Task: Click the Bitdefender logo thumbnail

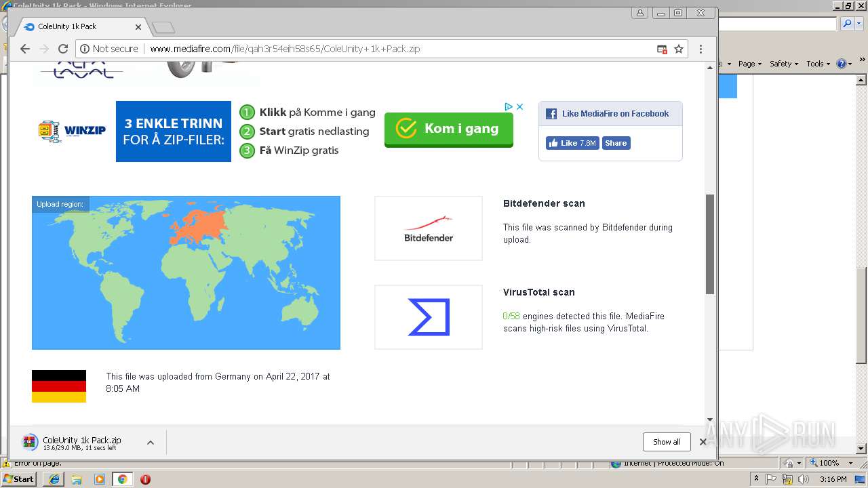Action: click(429, 228)
